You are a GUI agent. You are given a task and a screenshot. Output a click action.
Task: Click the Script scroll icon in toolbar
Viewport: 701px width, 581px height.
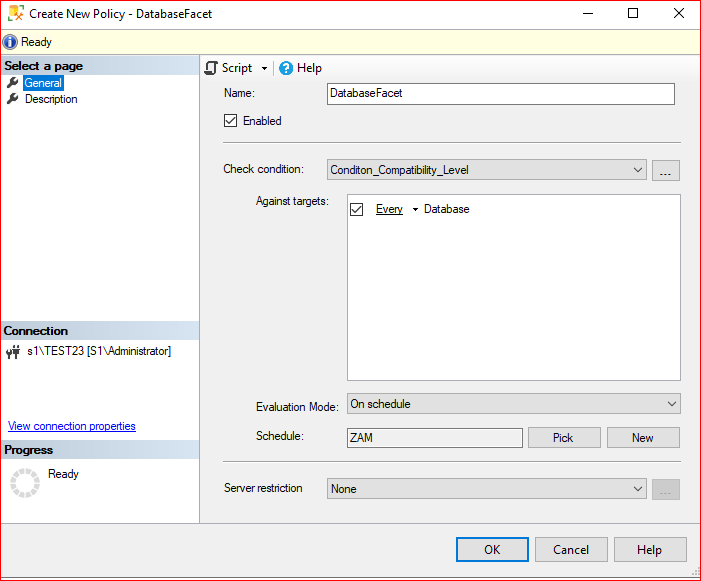(x=211, y=68)
